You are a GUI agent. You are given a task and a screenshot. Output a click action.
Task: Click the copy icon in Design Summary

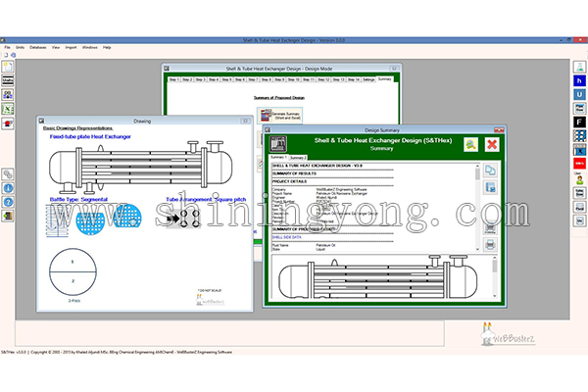490,171
